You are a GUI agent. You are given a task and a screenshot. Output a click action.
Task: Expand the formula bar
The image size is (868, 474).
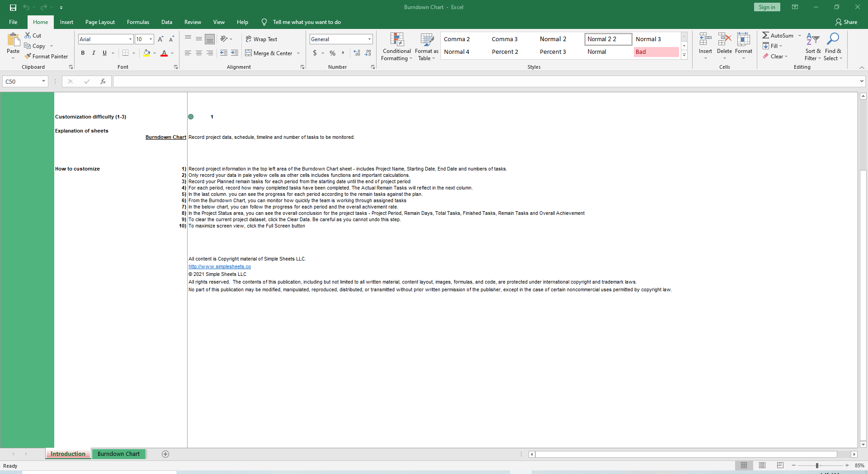click(x=862, y=81)
